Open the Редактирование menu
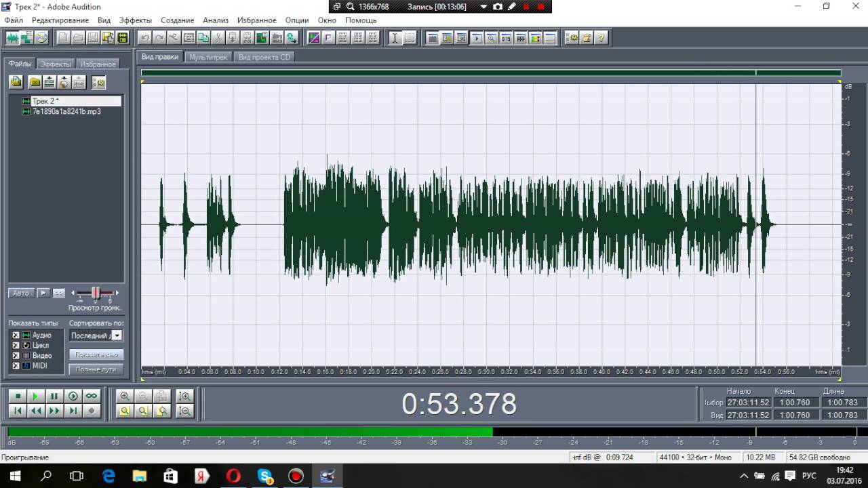Image resolution: width=868 pixels, height=488 pixels. coord(60,20)
